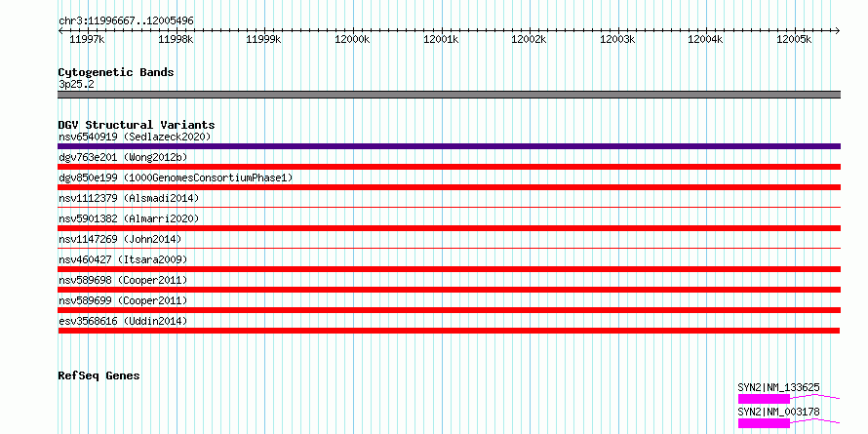868x434 pixels.
Task: Click ruler position 12000k
Action: (353, 40)
